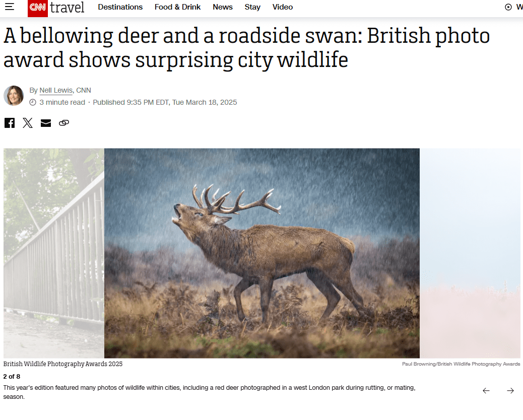Click the bellowing red deer photo
The width and height of the screenshot is (523, 420).
coord(262,253)
